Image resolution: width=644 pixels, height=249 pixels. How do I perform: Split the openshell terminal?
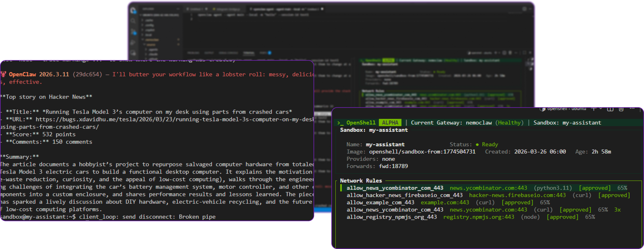click(610, 109)
